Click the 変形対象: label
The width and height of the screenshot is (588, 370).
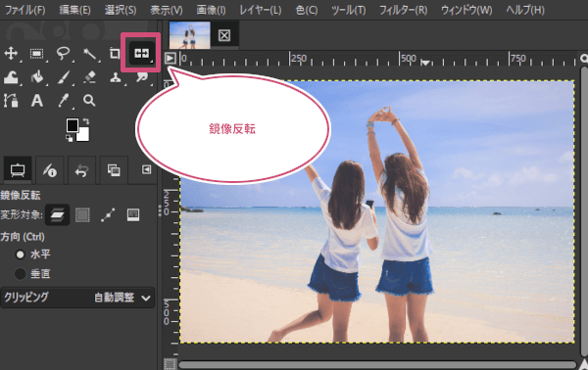[x=22, y=215]
